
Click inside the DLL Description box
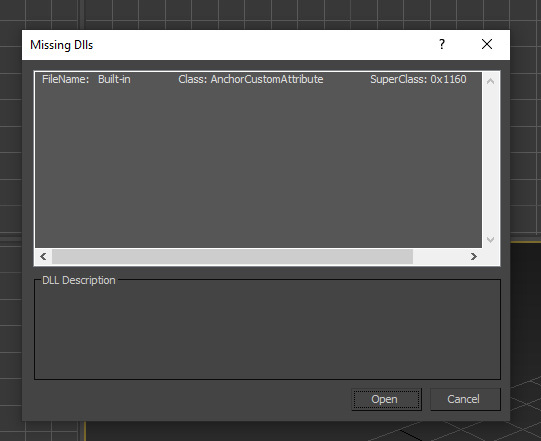tap(267, 331)
